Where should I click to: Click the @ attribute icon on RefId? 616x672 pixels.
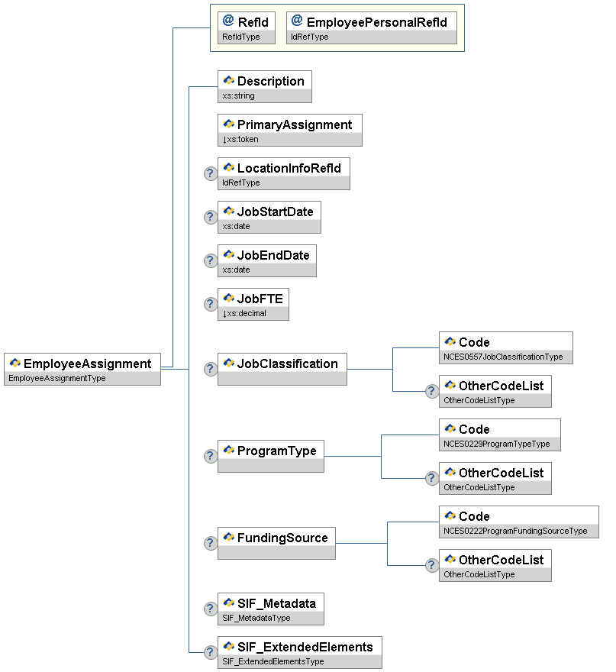tap(227, 21)
